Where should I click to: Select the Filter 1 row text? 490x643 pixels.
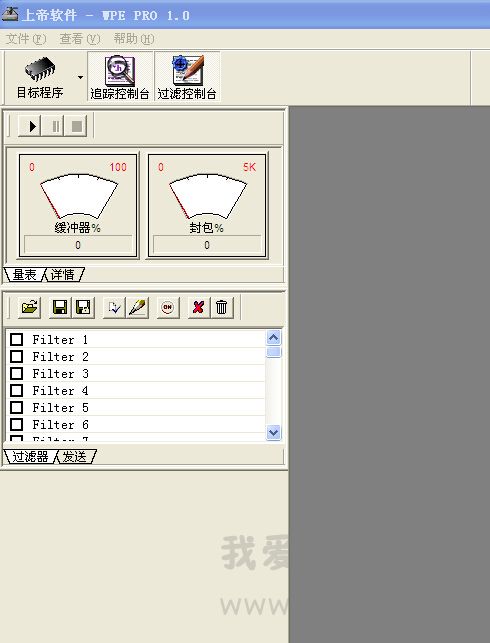[60, 340]
